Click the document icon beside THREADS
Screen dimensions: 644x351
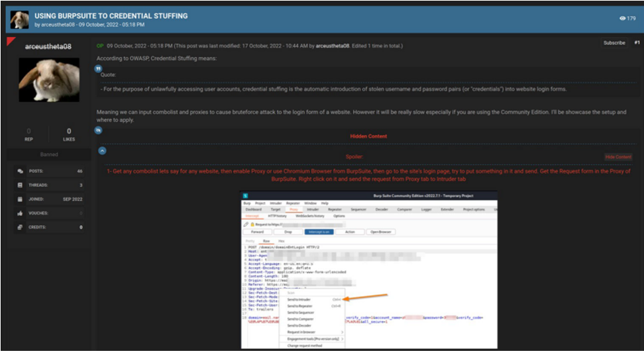tap(20, 185)
